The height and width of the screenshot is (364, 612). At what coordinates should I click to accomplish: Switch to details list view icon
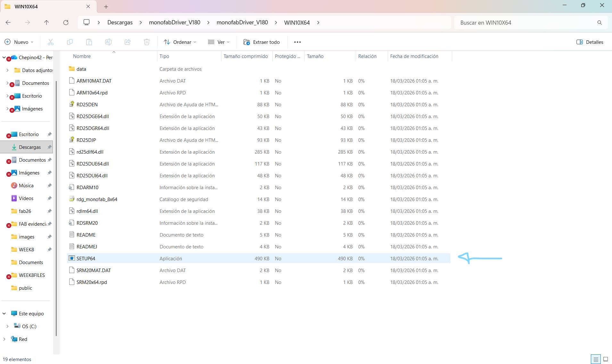coord(596,359)
